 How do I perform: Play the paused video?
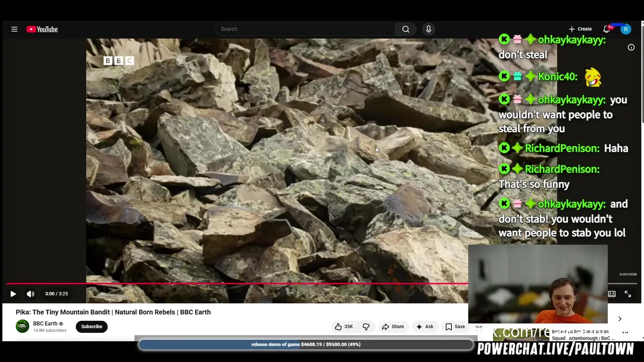pyautogui.click(x=13, y=294)
